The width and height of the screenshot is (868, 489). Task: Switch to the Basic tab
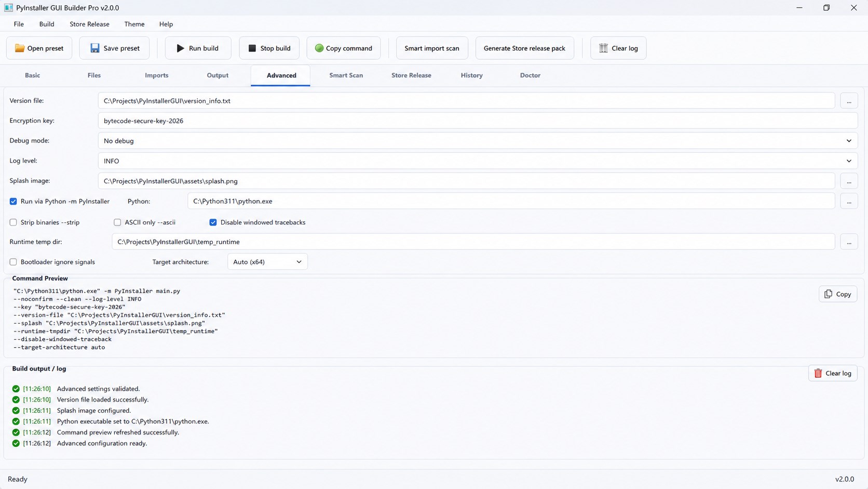click(x=32, y=75)
